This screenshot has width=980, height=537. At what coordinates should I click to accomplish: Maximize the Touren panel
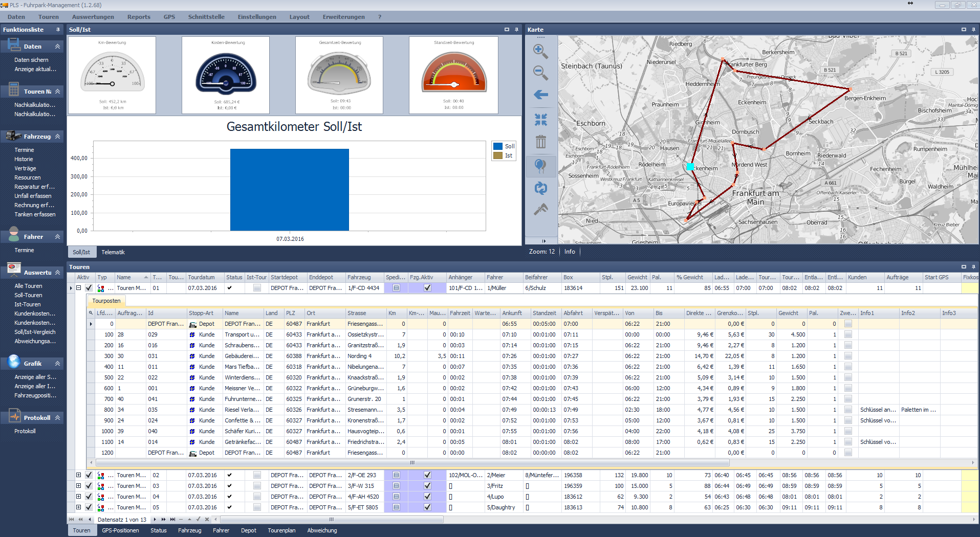964,266
